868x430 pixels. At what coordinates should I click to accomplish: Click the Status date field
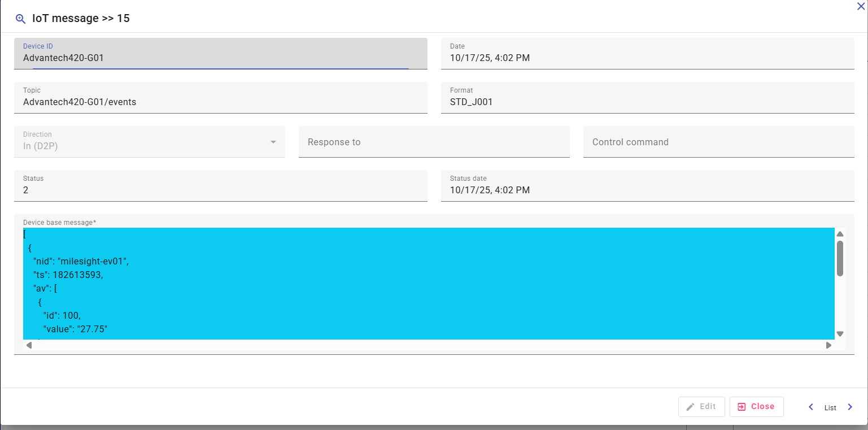point(647,190)
